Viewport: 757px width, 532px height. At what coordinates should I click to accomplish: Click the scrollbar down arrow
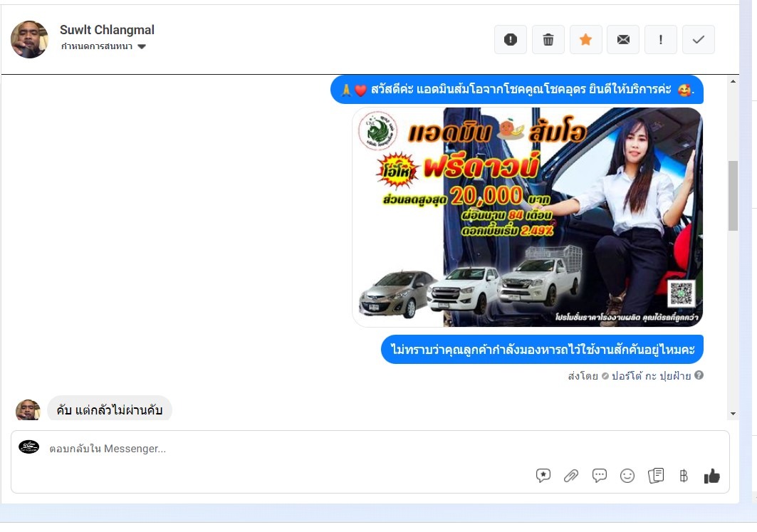click(x=733, y=414)
